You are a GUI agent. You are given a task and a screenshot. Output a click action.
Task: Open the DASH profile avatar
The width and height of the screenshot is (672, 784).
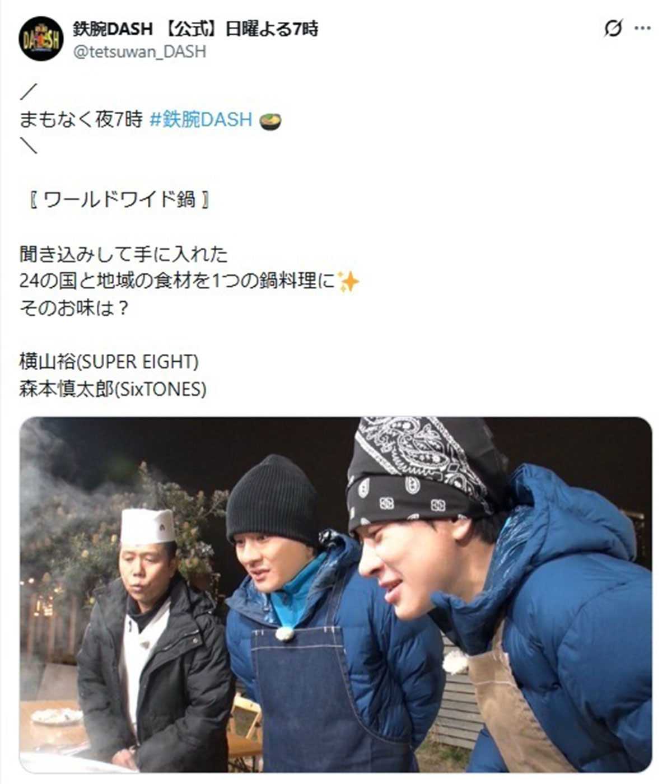coord(41,39)
